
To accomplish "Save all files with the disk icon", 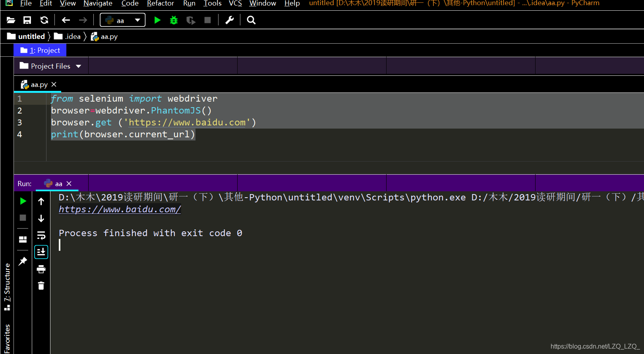I will pyautogui.click(x=27, y=20).
